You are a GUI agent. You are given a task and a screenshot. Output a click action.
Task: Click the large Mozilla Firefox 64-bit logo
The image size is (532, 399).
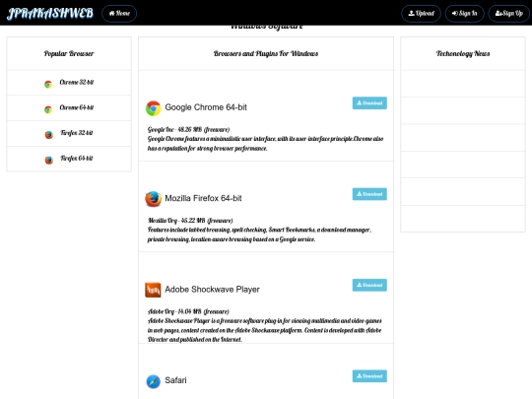tap(153, 199)
